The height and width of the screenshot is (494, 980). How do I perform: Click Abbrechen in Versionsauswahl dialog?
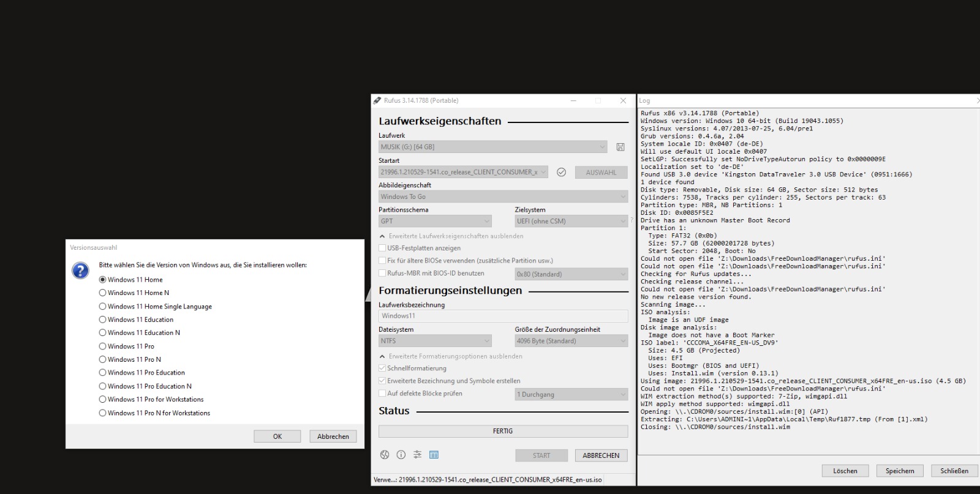pos(333,436)
